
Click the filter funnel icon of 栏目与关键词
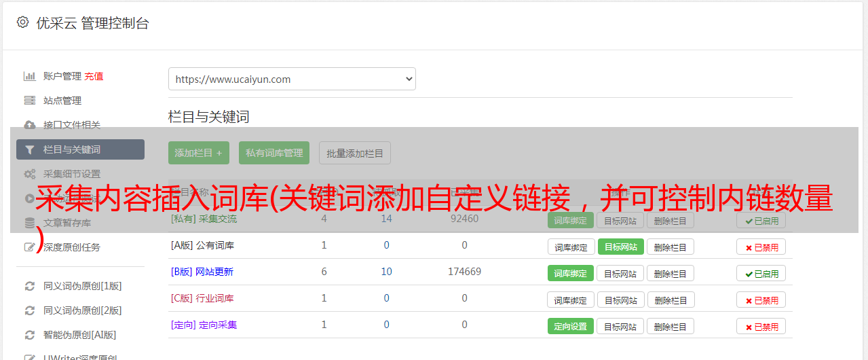pos(29,149)
